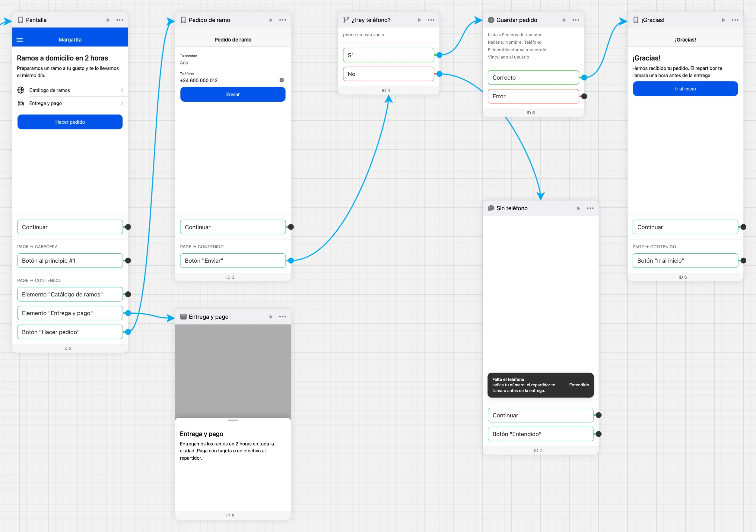Select the Sí output of ¿Hay teléfono?
Screen dimensions: 756x532
389,55
